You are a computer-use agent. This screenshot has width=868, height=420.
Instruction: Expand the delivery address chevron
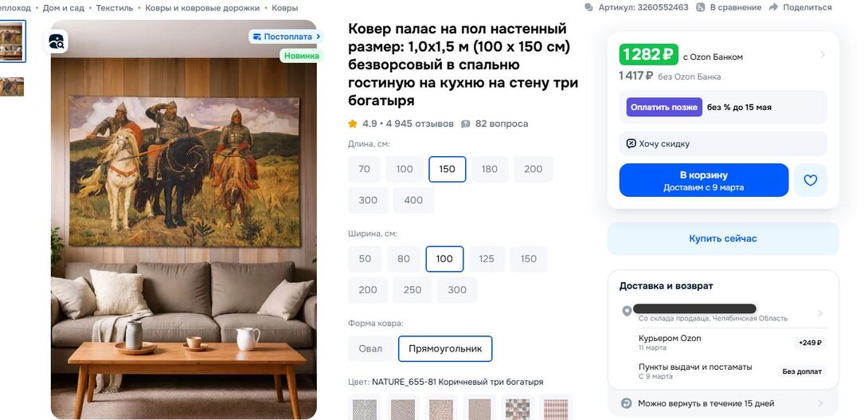[x=820, y=314]
